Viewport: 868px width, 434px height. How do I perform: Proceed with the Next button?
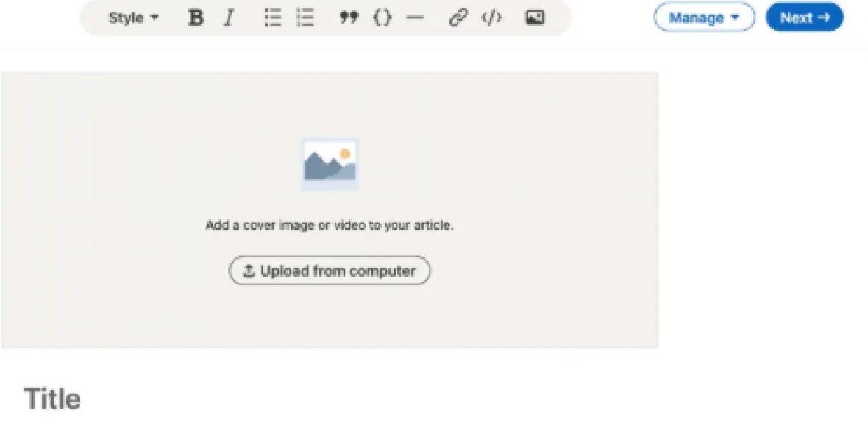click(x=805, y=18)
